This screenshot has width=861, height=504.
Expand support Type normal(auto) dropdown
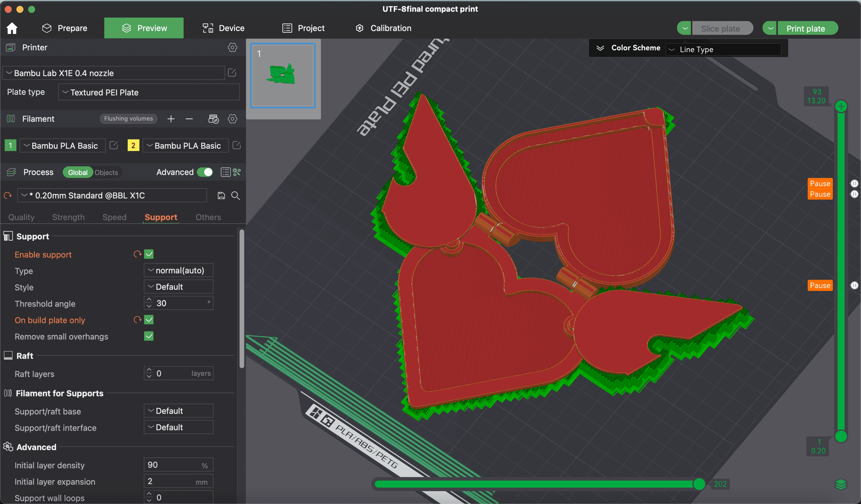[x=178, y=270]
